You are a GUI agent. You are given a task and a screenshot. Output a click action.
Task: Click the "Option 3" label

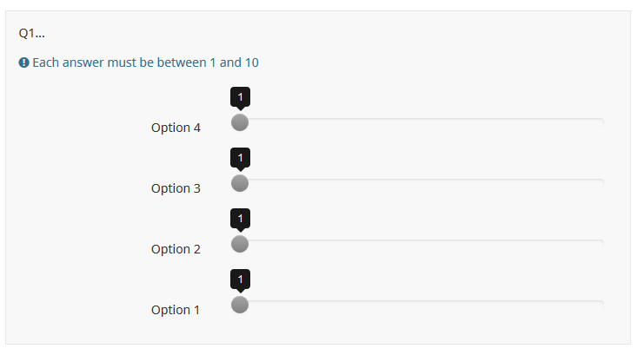(176, 188)
